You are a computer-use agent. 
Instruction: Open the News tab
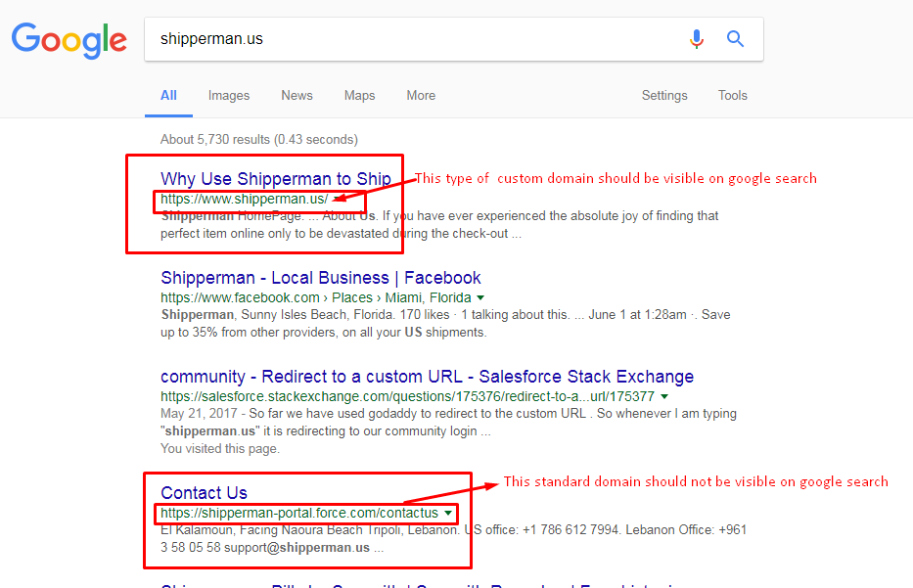(x=297, y=96)
